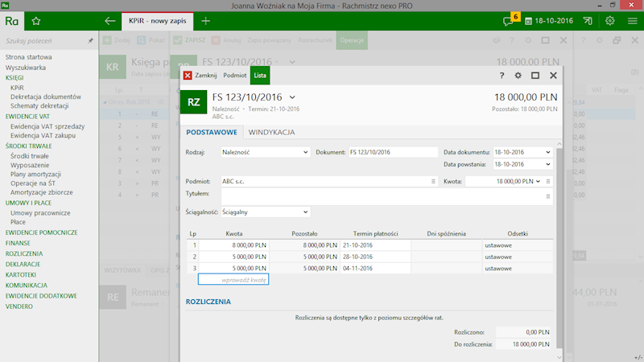Expand background FS 123/10/2016 header chevron

point(292,63)
